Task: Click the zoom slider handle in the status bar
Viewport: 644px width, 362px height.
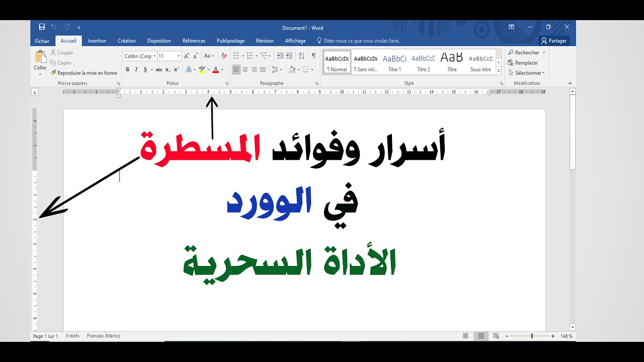Action: point(532,336)
